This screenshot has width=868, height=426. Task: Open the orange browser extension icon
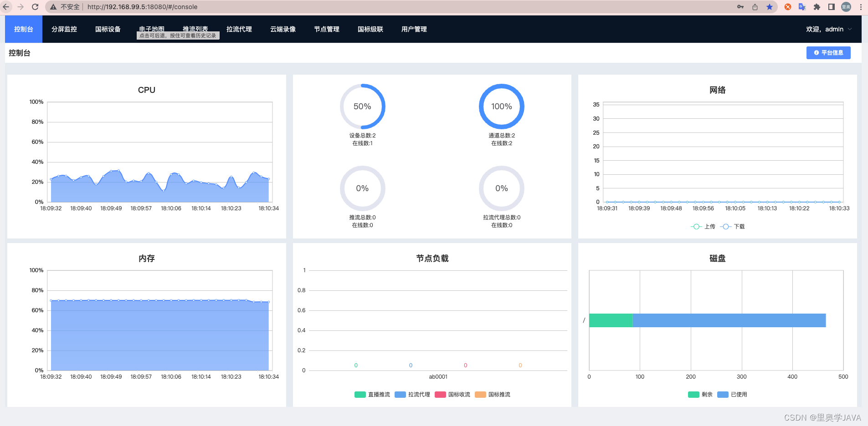788,7
